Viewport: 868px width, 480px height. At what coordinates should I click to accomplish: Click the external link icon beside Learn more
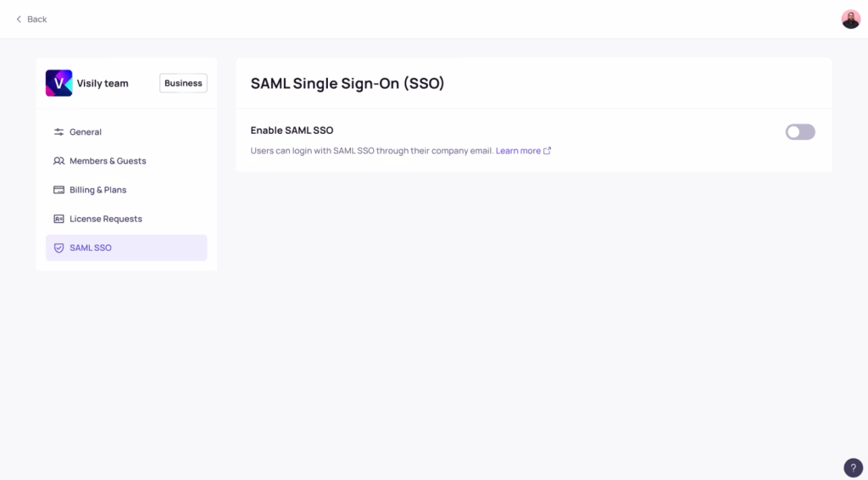[547, 151]
